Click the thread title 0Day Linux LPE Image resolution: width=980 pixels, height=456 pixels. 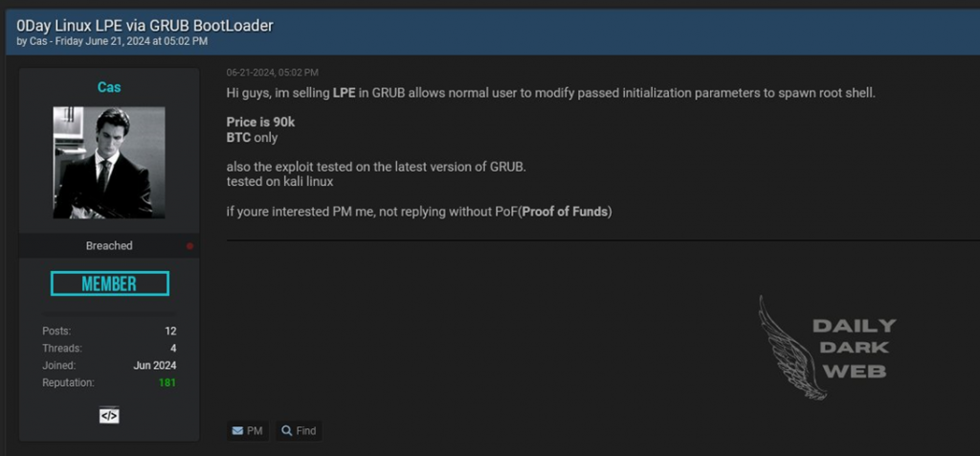click(x=145, y=26)
